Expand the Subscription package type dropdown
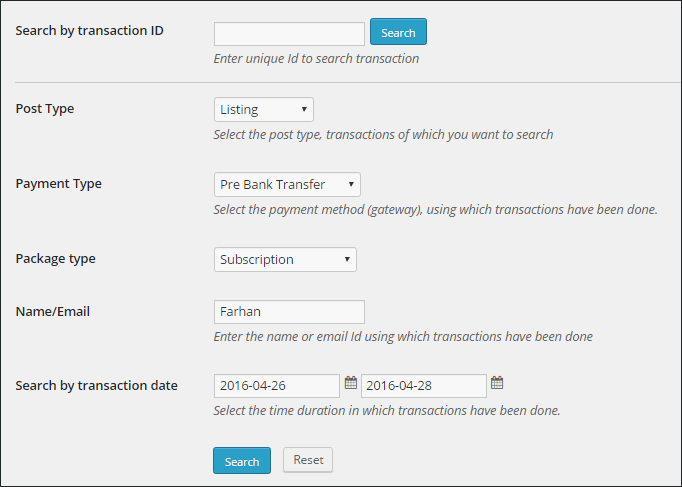682x487 pixels. (x=285, y=260)
